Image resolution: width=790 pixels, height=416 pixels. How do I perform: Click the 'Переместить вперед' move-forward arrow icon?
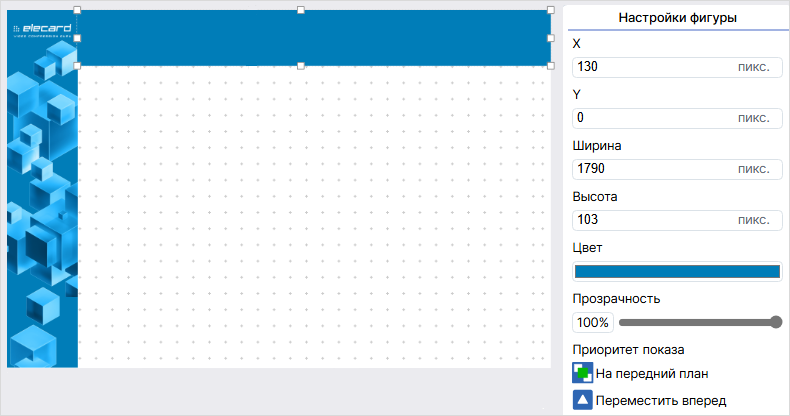point(582,401)
